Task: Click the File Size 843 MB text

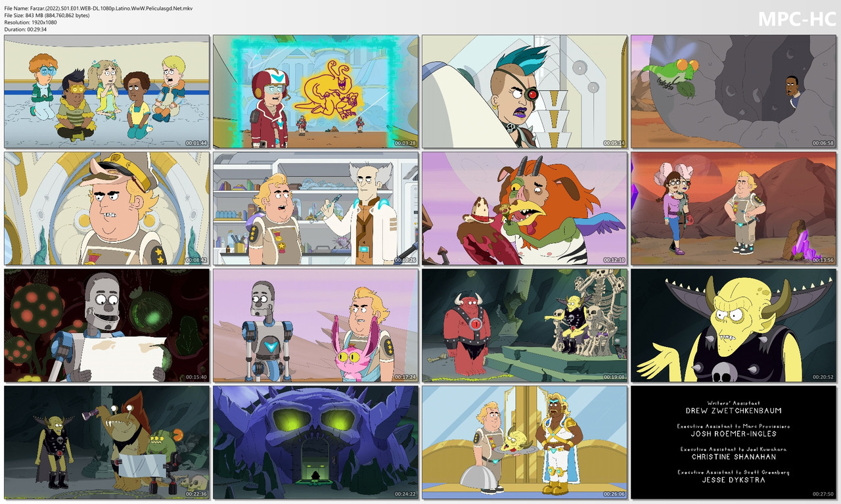Action: pos(47,14)
